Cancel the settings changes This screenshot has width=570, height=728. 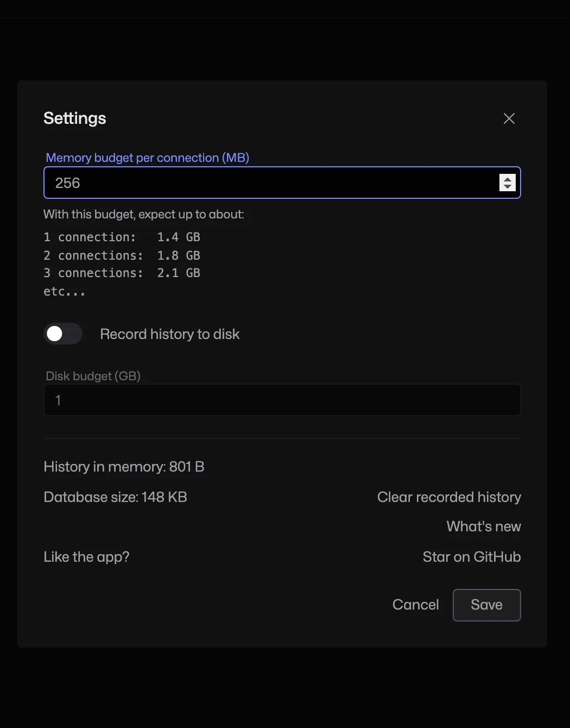(416, 605)
